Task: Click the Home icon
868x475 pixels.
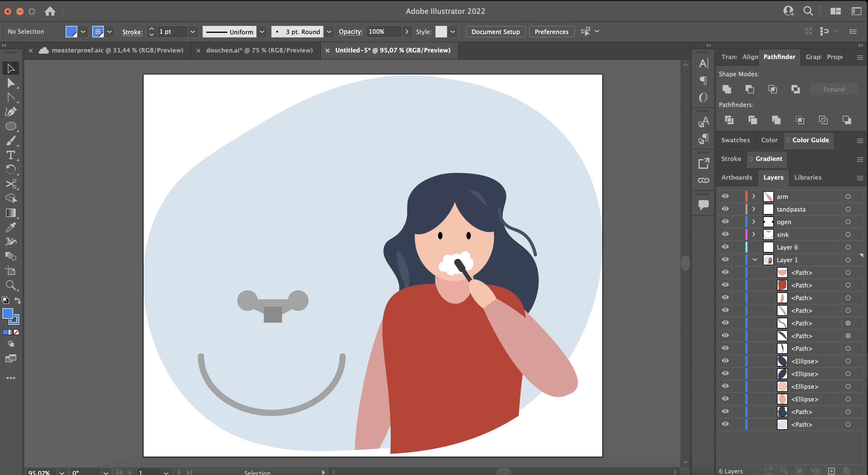Action: (50, 11)
